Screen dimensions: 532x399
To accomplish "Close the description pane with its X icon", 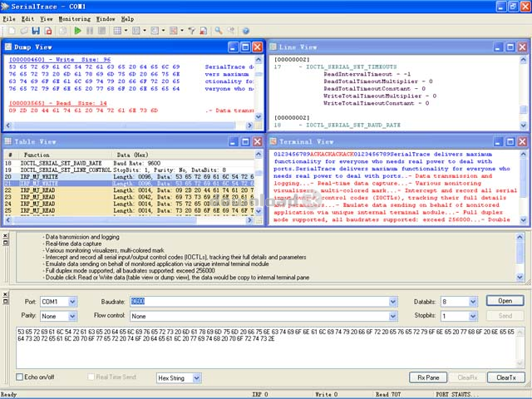I will pos(5,236).
